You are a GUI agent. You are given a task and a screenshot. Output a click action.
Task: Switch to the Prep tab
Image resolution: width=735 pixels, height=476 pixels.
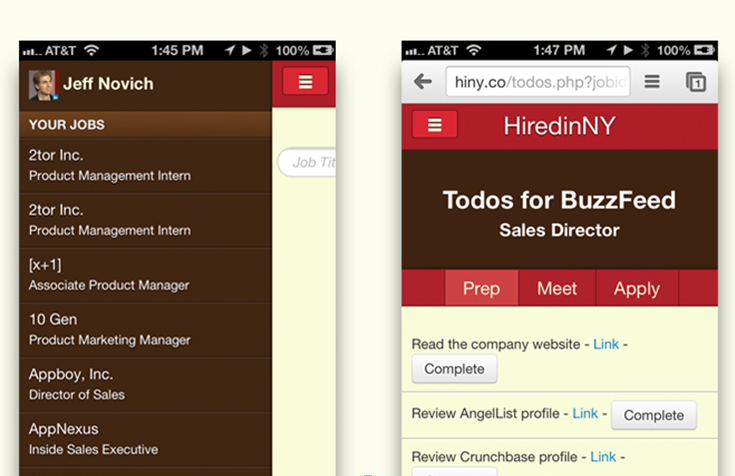coord(481,288)
